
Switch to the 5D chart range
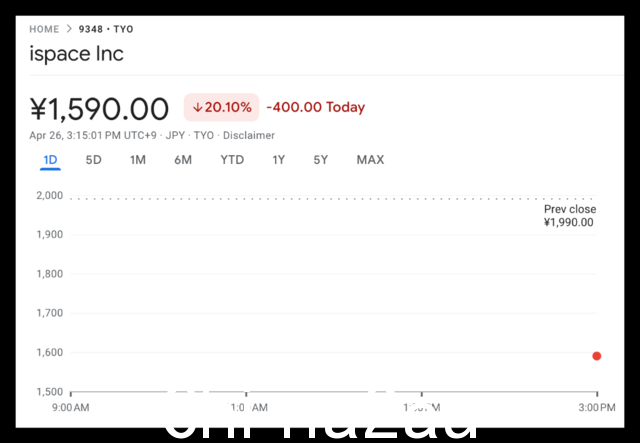93,160
